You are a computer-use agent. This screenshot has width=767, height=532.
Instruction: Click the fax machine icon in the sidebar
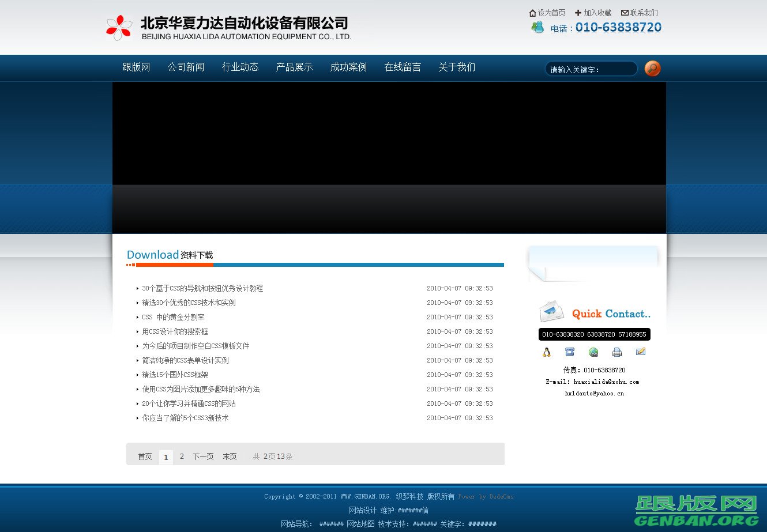[x=570, y=352]
